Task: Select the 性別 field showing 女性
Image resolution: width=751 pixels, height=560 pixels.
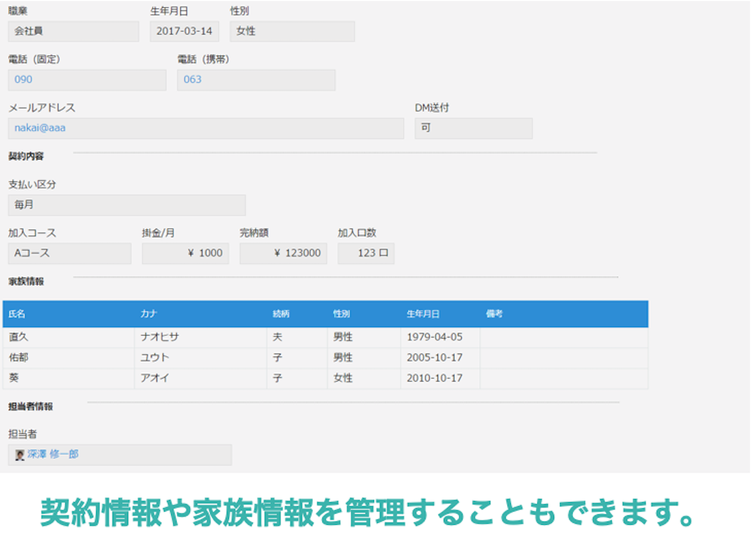Action: [x=292, y=31]
